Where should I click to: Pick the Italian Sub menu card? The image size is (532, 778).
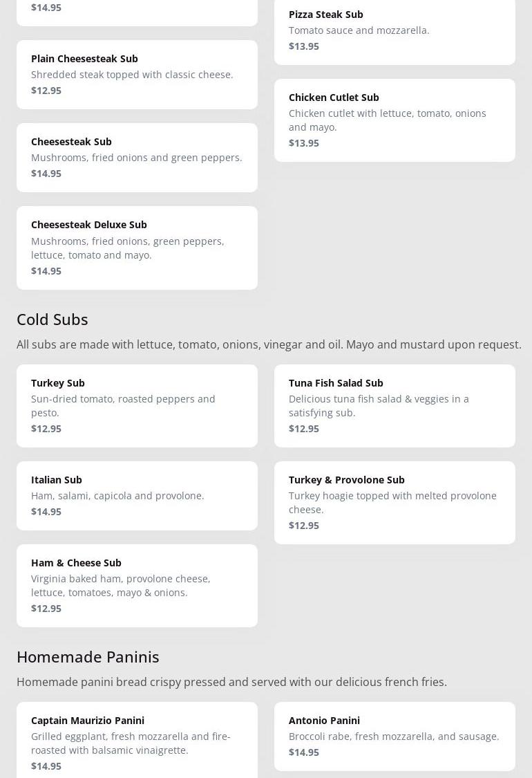(137, 495)
